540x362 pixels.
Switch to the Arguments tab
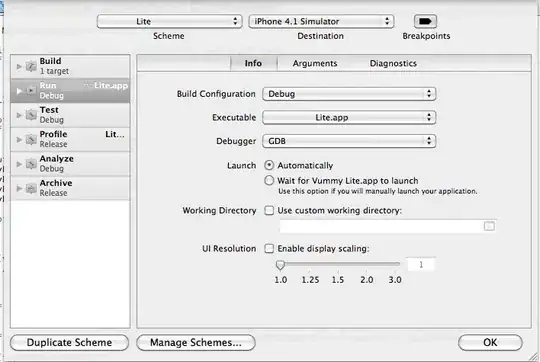point(315,63)
